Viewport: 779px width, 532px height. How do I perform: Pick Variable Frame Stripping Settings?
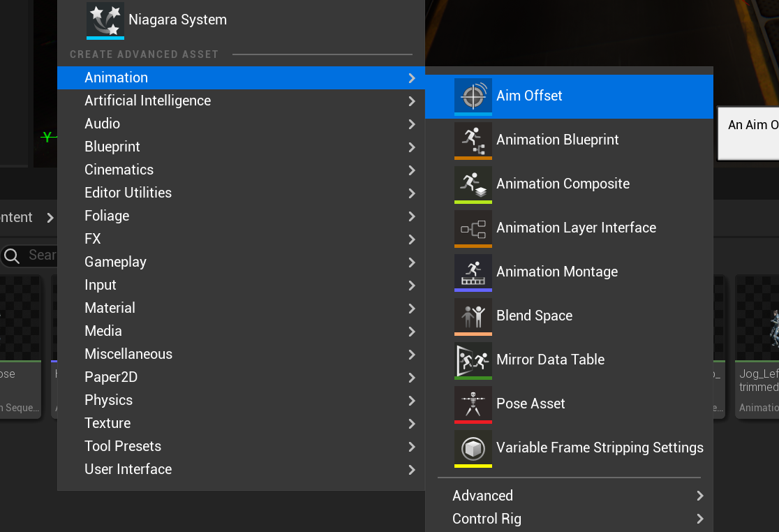[569, 449]
